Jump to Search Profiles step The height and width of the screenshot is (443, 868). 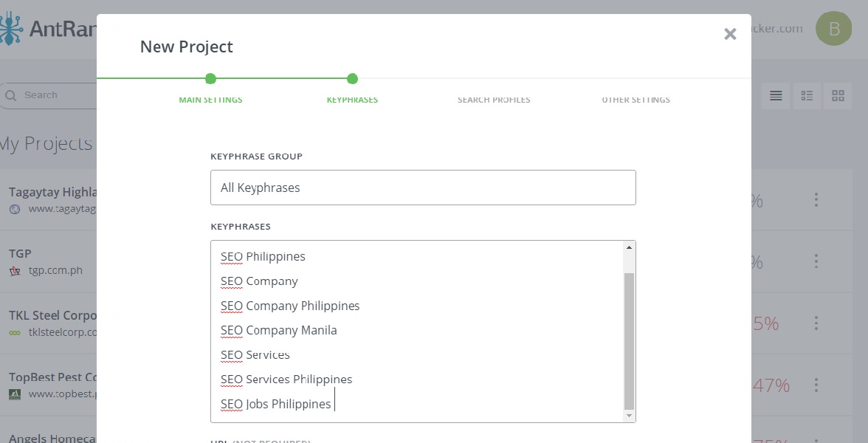(x=494, y=100)
